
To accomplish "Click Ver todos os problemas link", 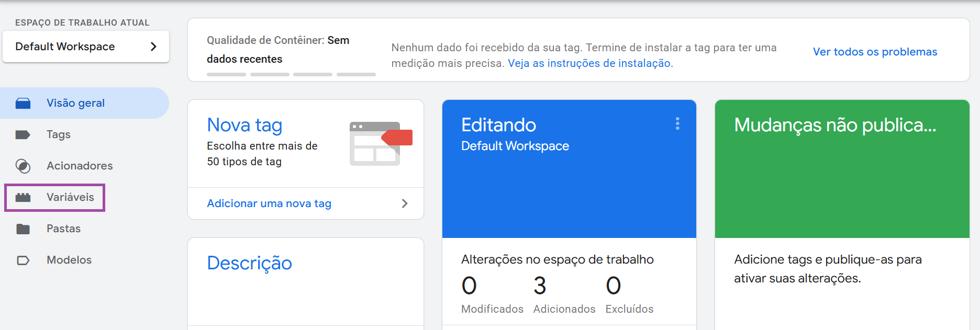I will 875,52.
